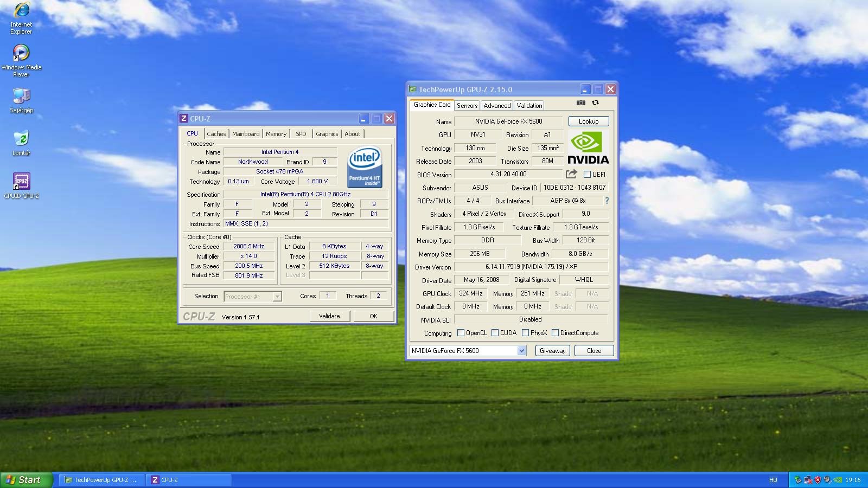Refresh GPU-Z info with the refresh icon

(x=595, y=102)
